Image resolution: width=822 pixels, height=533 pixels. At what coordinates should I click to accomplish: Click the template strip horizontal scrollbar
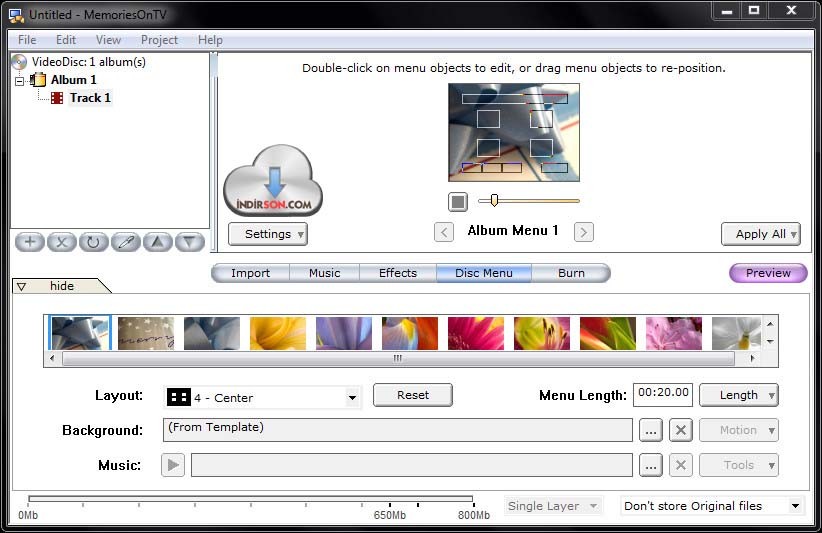pos(398,359)
